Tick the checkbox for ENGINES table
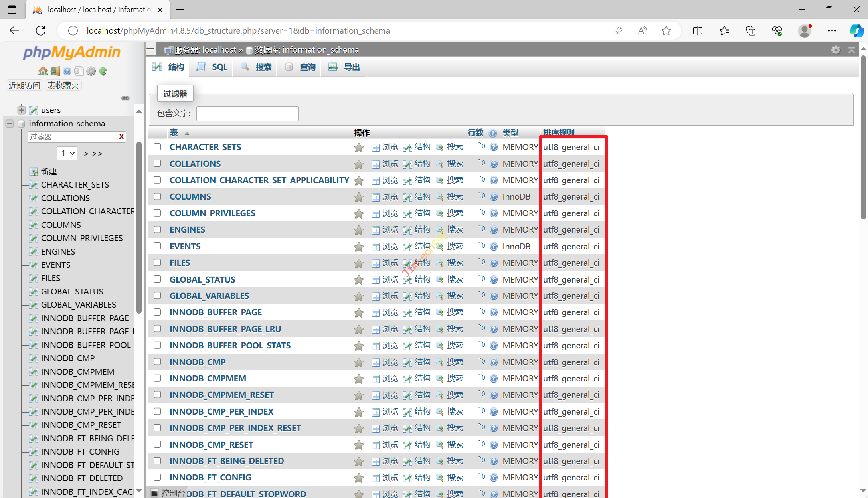This screenshot has width=868, height=498. [157, 229]
